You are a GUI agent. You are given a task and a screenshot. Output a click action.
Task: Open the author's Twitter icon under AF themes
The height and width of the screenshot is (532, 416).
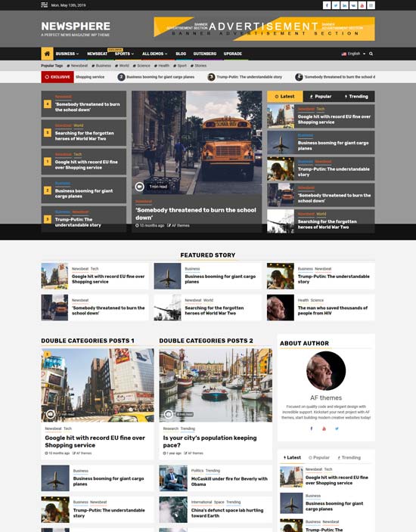pyautogui.click(x=337, y=428)
